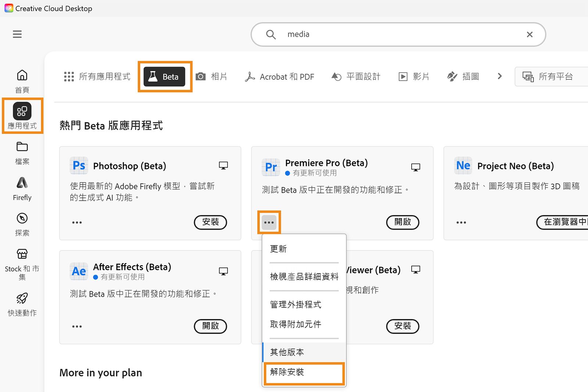Choose 管理外掛程式 from menu
This screenshot has height=392, width=588.
click(304, 304)
